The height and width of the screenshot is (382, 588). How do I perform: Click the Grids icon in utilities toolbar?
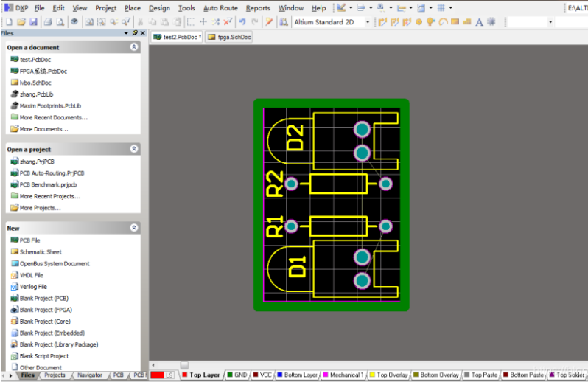coord(441,7)
